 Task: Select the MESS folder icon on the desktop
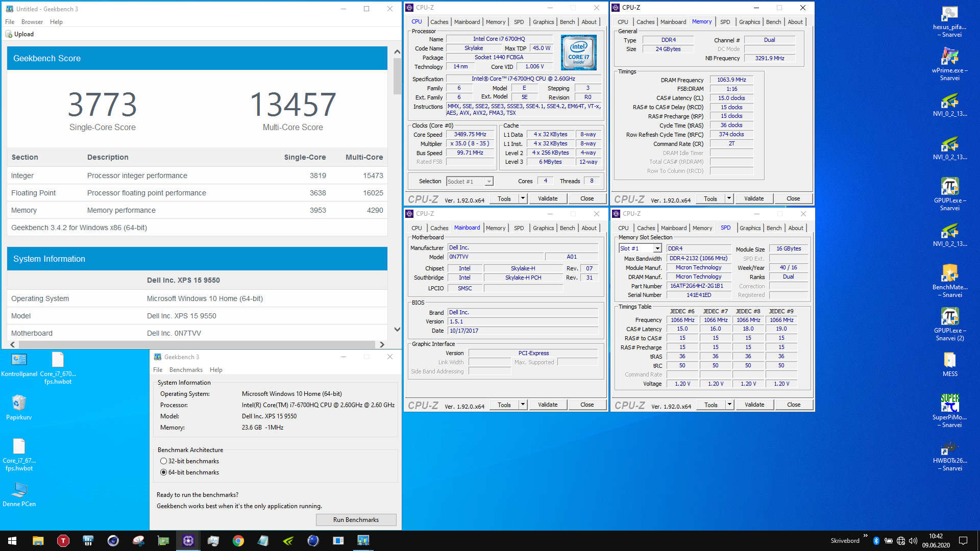(949, 361)
